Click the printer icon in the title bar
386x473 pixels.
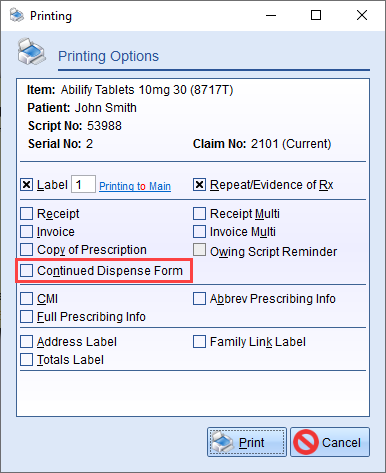tap(16, 15)
